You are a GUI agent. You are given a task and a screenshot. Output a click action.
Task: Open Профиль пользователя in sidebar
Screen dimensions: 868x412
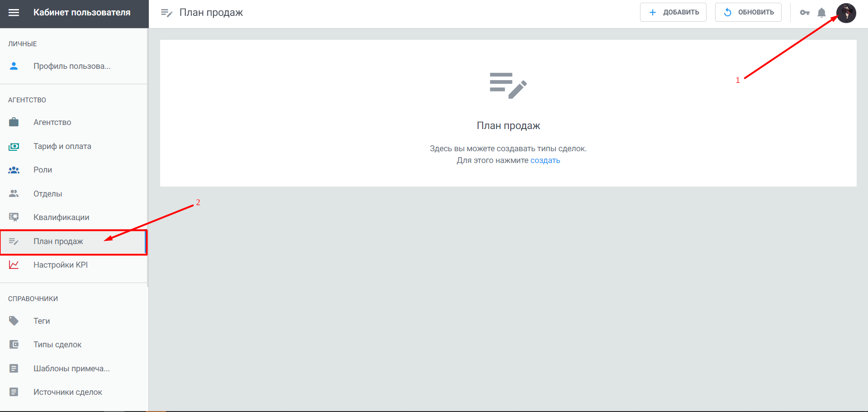[71, 66]
